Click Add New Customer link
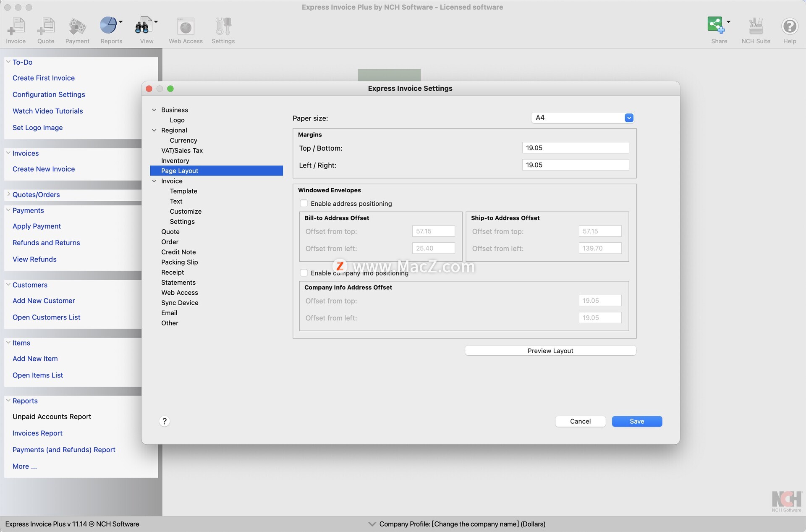Screen dimensions: 806x532 pyautogui.click(x=44, y=301)
